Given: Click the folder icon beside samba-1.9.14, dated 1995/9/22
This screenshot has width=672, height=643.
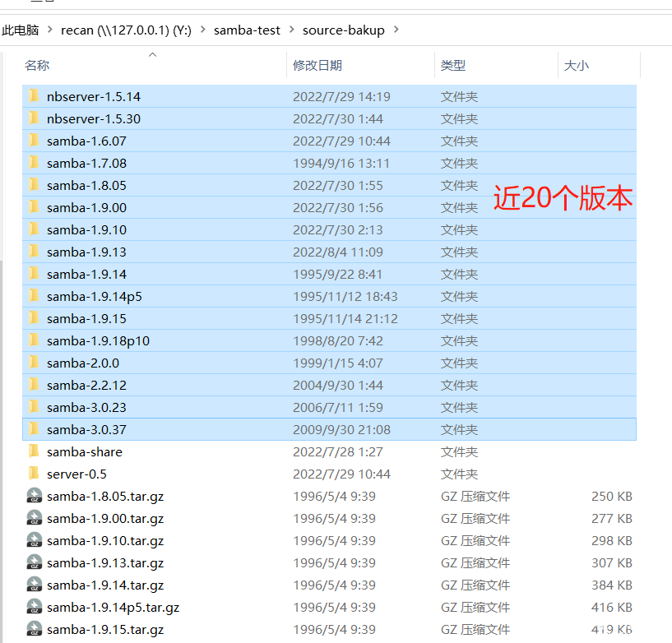Looking at the screenshot, I should (34, 274).
